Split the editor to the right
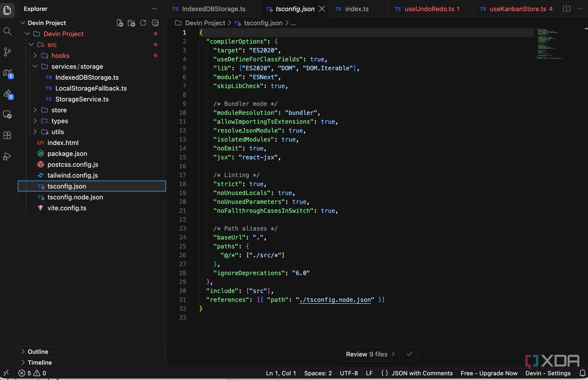Viewport: 588px width, 380px height. pyautogui.click(x=566, y=9)
